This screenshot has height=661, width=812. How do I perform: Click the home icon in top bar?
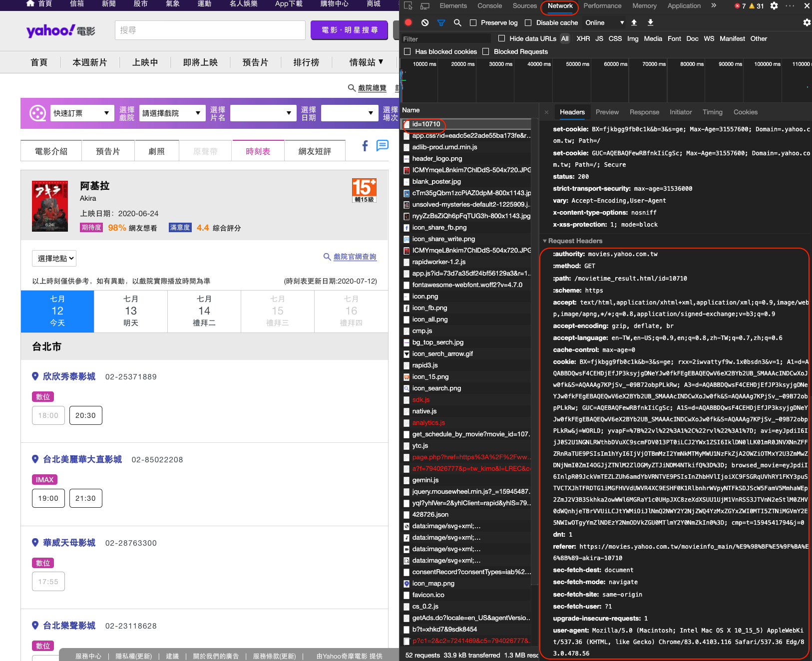click(x=30, y=3)
